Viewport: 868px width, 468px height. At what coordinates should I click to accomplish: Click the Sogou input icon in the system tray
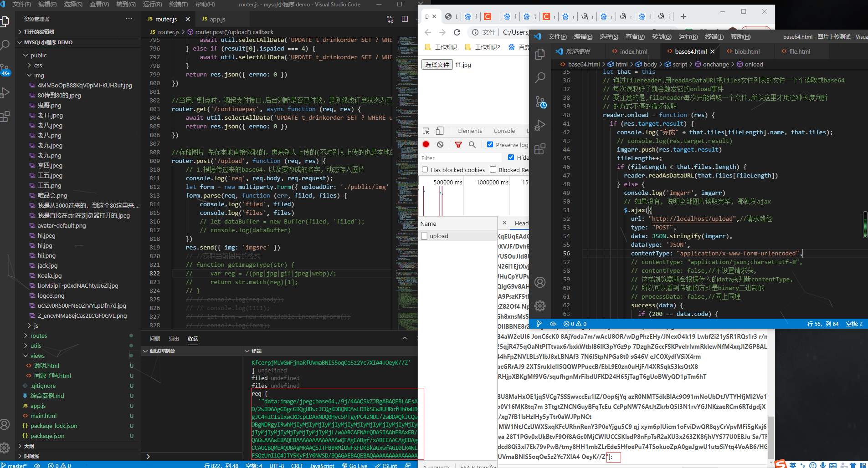(780, 464)
